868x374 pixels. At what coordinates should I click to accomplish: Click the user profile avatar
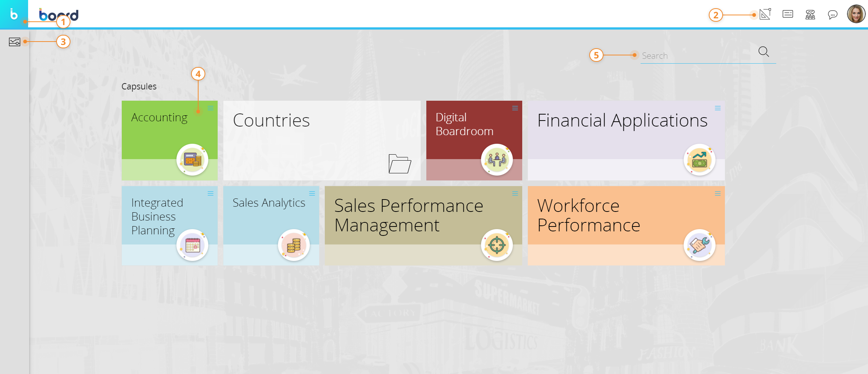coord(856,14)
